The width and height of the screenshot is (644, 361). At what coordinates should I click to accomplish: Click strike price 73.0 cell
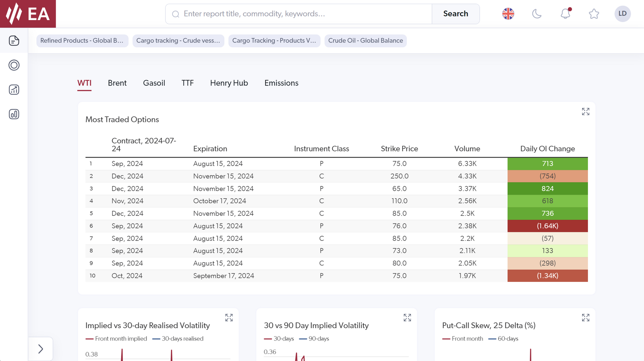399,251
